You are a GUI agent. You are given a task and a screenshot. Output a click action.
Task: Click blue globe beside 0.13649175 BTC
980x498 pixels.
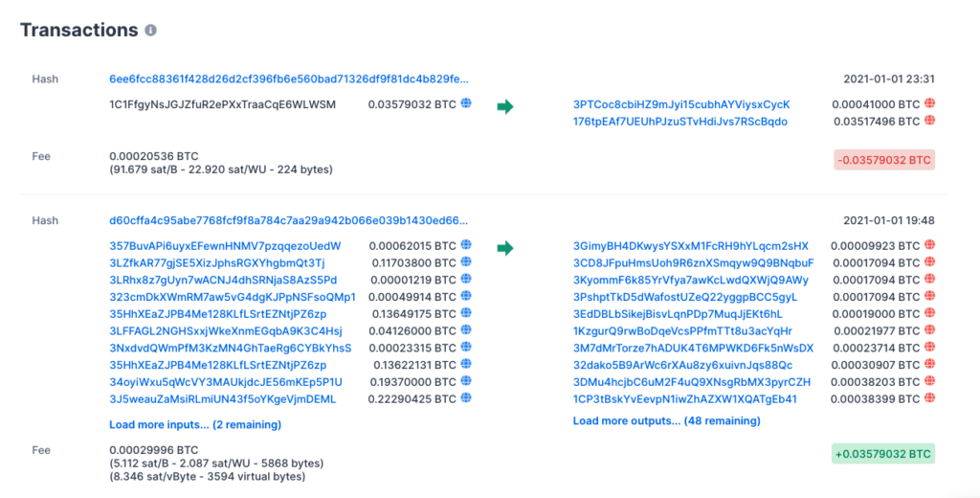coord(466,312)
